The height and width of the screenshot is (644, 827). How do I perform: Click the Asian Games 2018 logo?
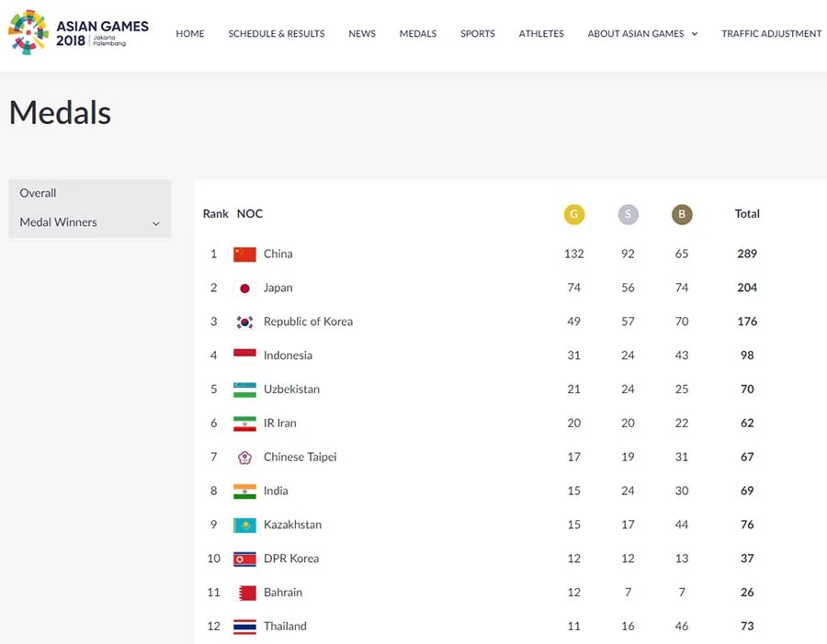(x=79, y=33)
